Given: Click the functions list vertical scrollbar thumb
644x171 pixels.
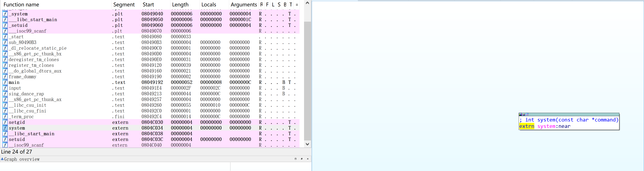Looking at the screenshot, I should [x=308, y=81].
